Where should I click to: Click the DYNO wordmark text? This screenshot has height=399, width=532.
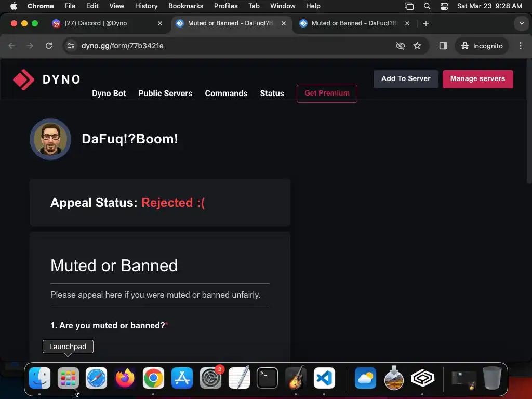coord(62,79)
